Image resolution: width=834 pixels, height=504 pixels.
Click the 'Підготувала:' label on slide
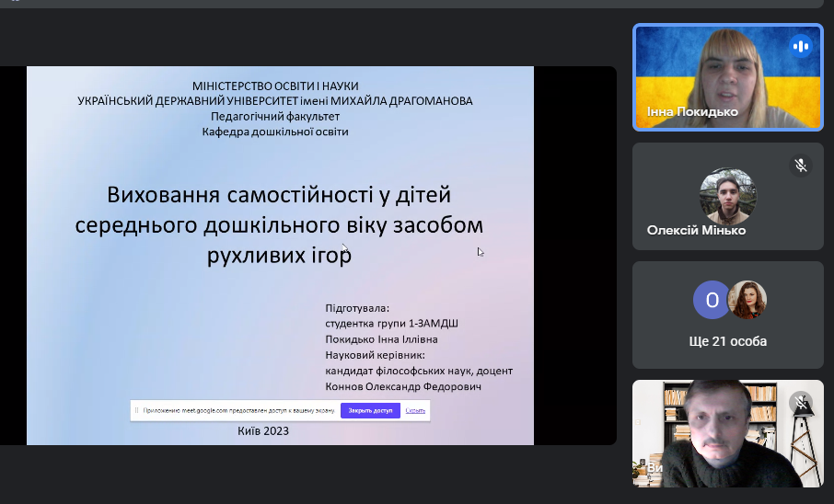[357, 308]
